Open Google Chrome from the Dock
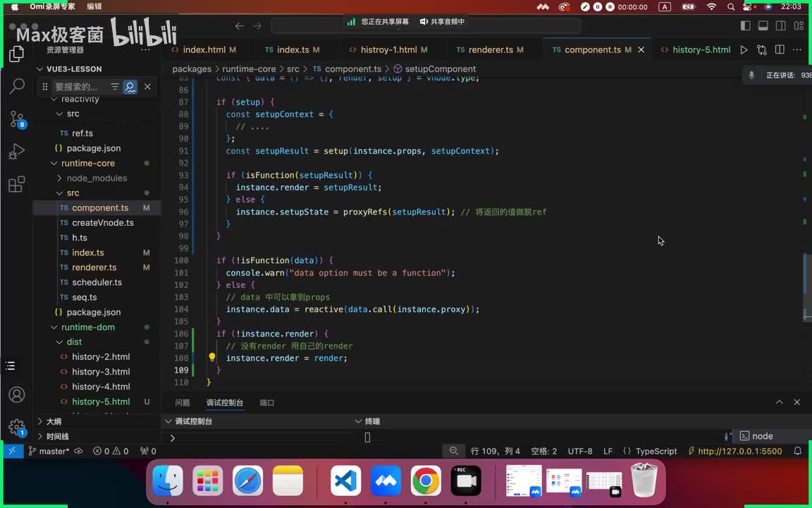This screenshot has width=812, height=508. click(x=426, y=482)
